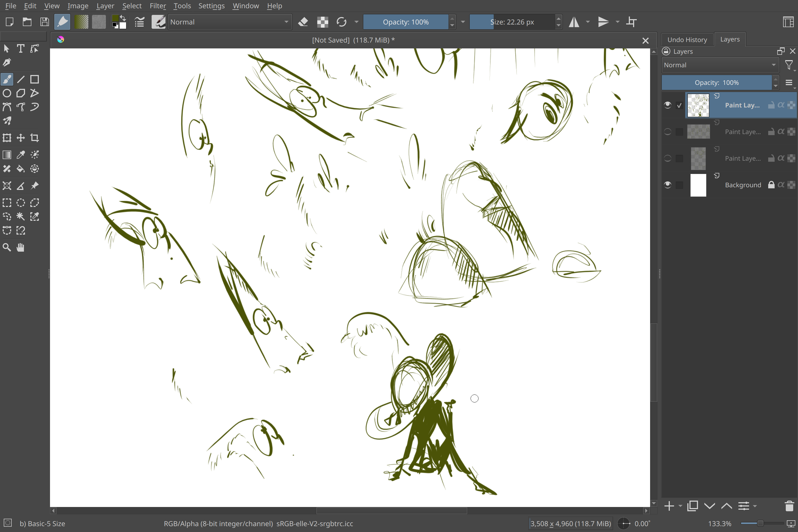Uncheck the selected Paint Layer checkbox
Viewport: 798px width, 532px height.
(679, 105)
